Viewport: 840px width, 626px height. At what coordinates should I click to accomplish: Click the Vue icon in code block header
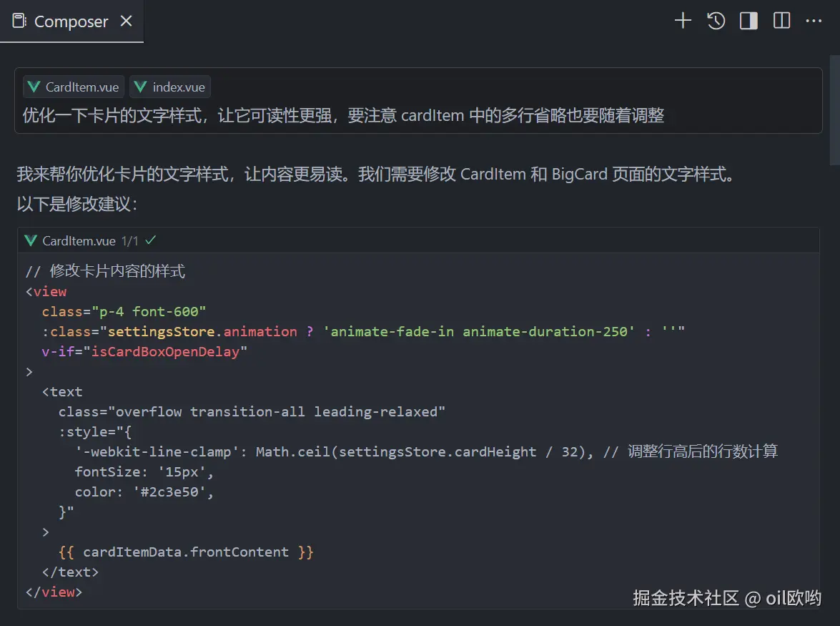click(31, 241)
